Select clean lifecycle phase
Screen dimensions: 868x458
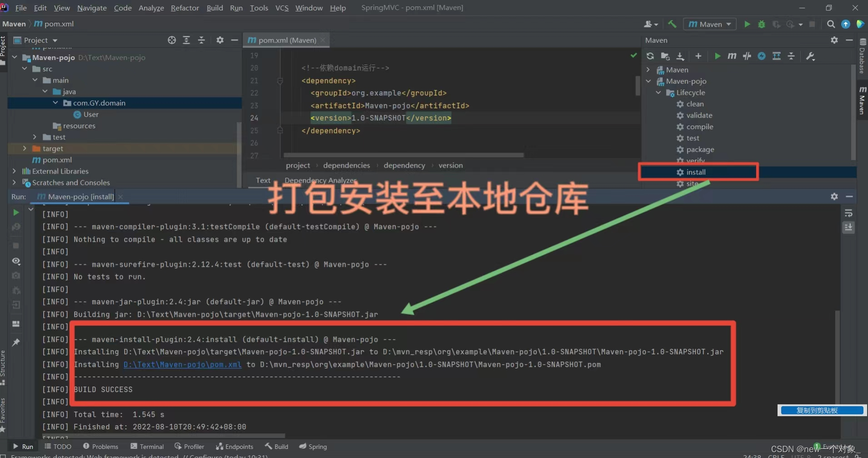pos(695,104)
